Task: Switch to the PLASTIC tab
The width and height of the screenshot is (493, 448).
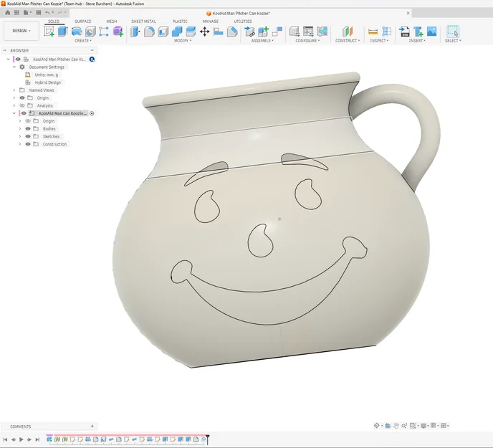Action: click(180, 22)
